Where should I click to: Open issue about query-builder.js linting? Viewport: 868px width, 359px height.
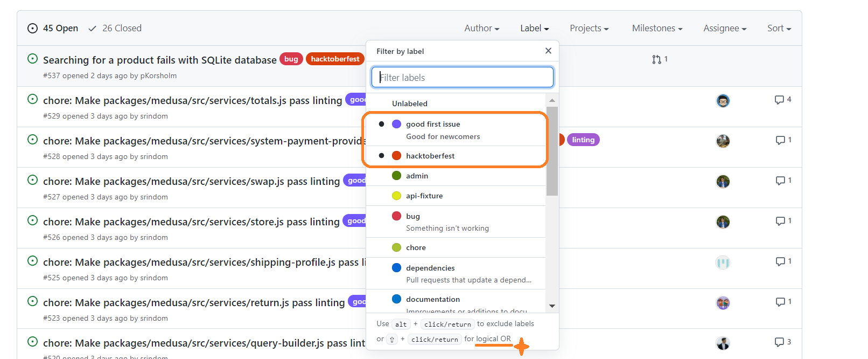click(204, 343)
